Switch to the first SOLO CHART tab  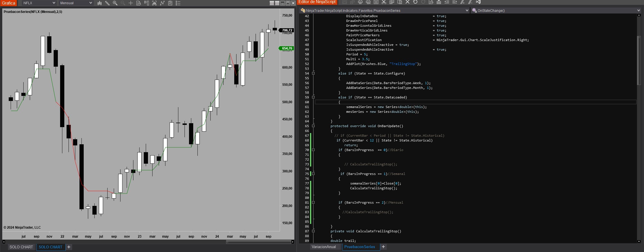(21, 247)
